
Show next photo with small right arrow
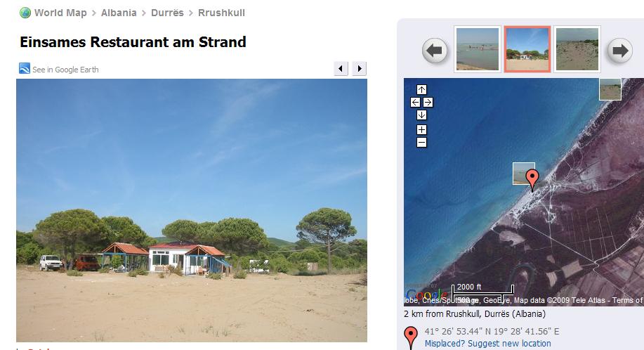click(x=360, y=69)
